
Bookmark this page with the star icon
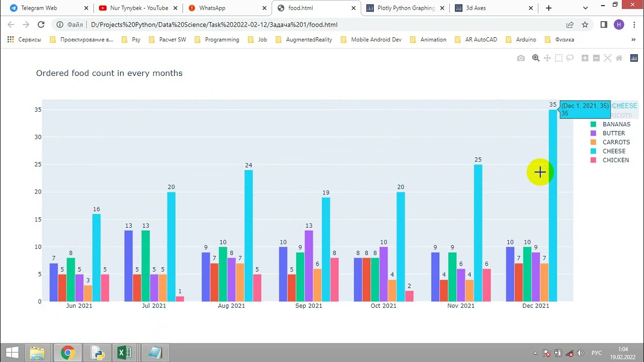pyautogui.click(x=585, y=25)
